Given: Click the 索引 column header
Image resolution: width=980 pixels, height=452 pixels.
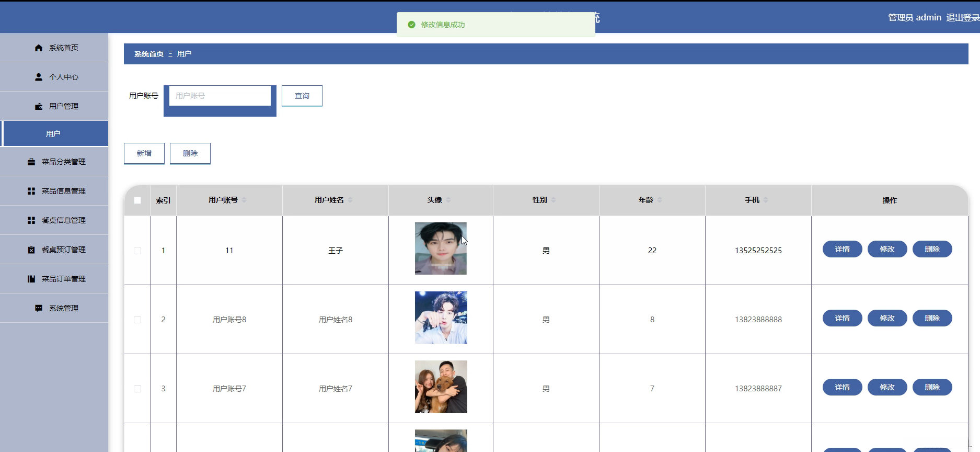Looking at the screenshot, I should pyautogui.click(x=163, y=200).
